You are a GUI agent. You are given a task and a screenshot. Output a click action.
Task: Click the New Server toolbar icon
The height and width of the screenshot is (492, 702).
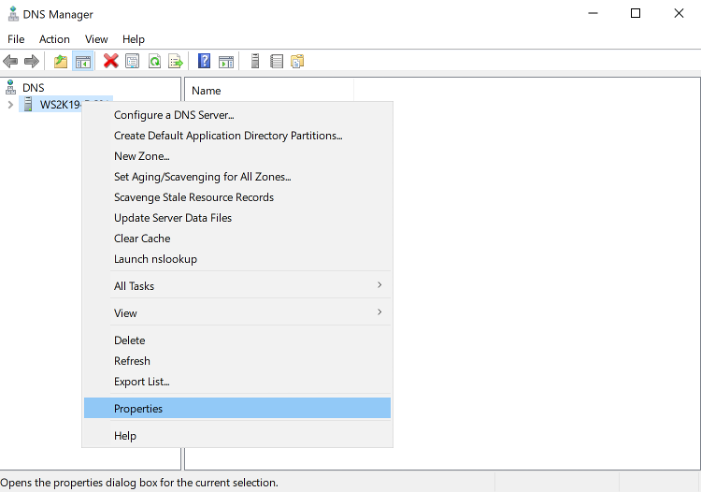(x=255, y=62)
